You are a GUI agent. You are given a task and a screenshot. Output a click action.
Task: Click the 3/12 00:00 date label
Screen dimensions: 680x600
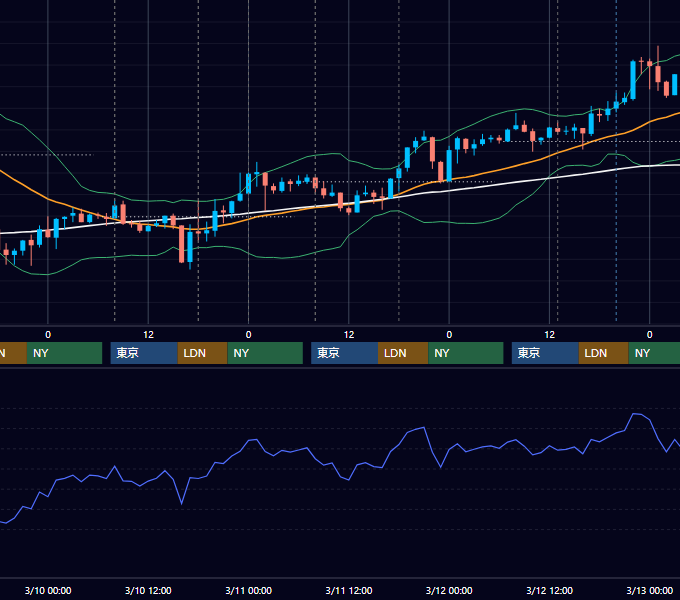(x=449, y=590)
